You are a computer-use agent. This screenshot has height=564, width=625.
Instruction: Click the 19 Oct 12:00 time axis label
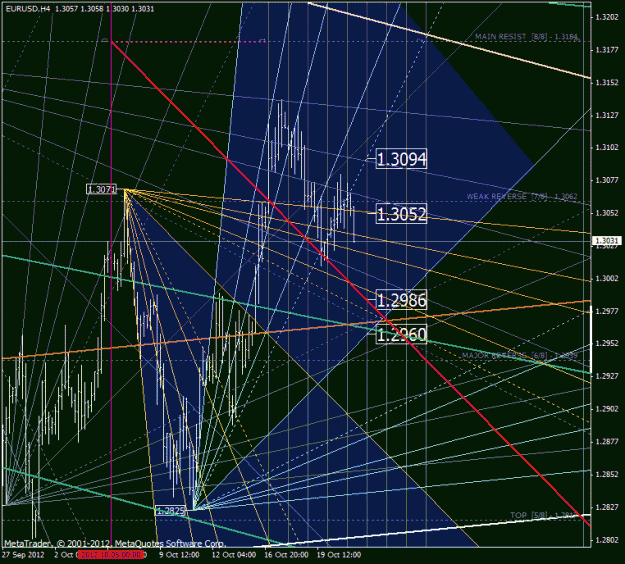click(339, 555)
